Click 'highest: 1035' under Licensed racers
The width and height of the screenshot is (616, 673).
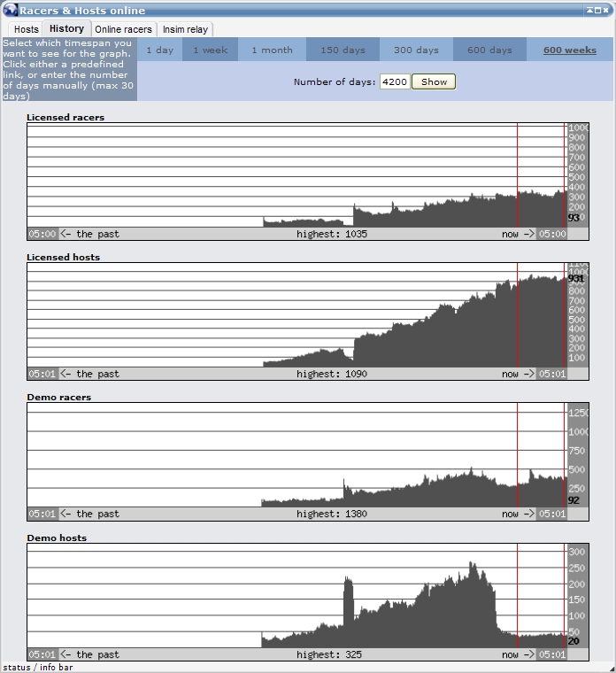click(332, 234)
